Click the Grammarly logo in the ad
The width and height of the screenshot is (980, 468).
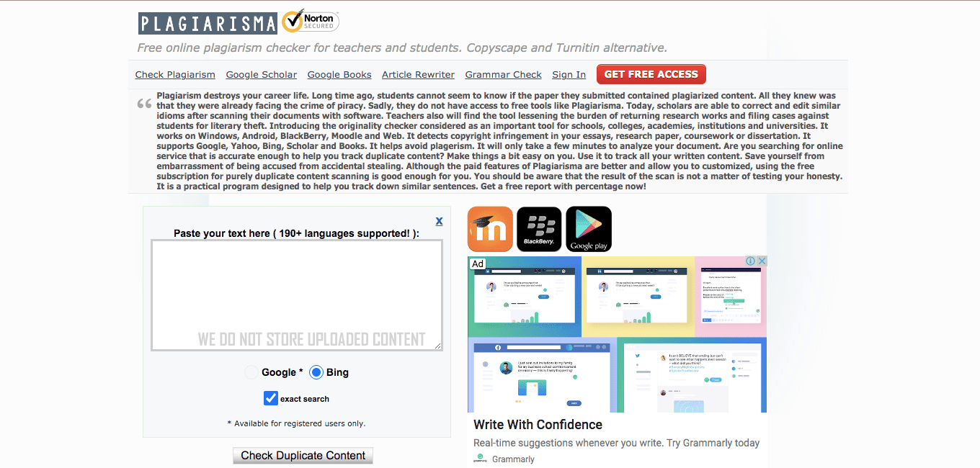479,459
